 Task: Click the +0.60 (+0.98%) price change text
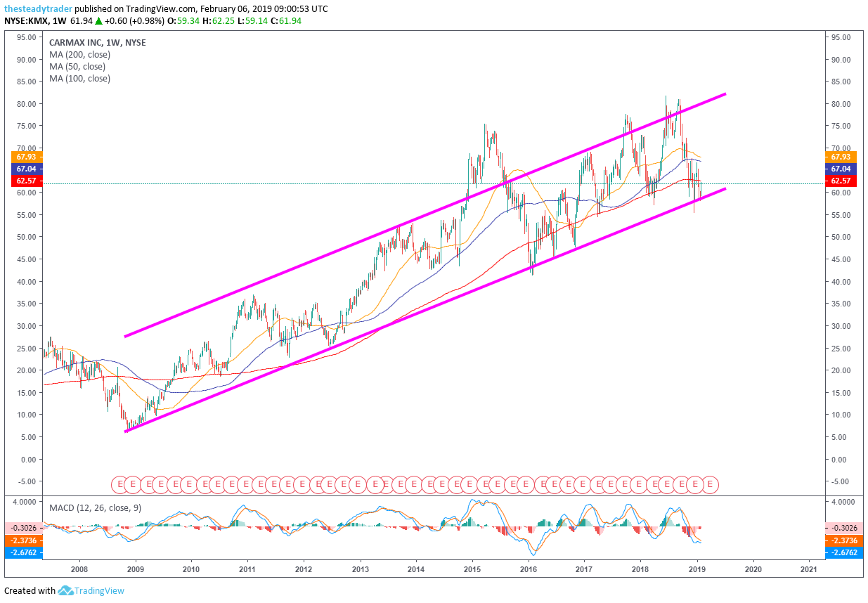(x=134, y=22)
